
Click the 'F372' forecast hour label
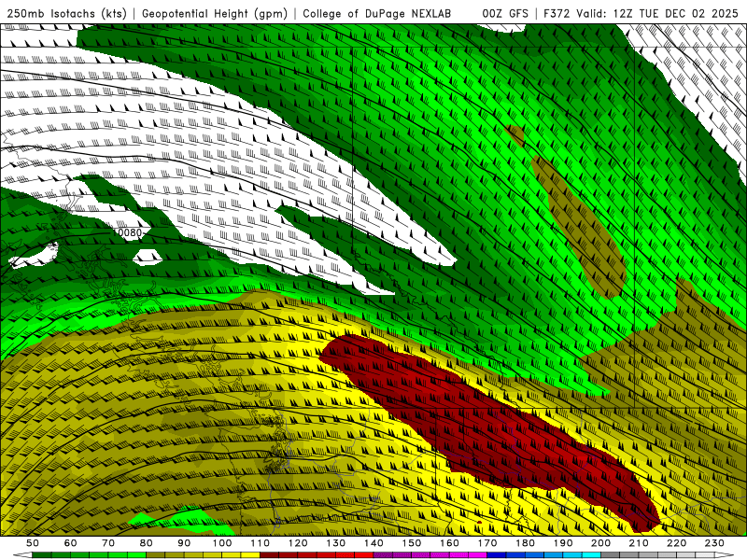pyautogui.click(x=557, y=14)
